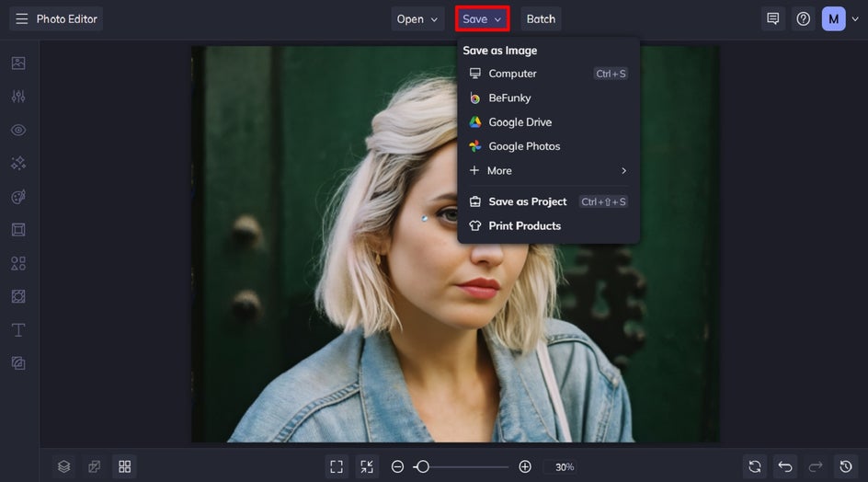
Task: Open the help question mark icon
Action: [x=804, y=18]
